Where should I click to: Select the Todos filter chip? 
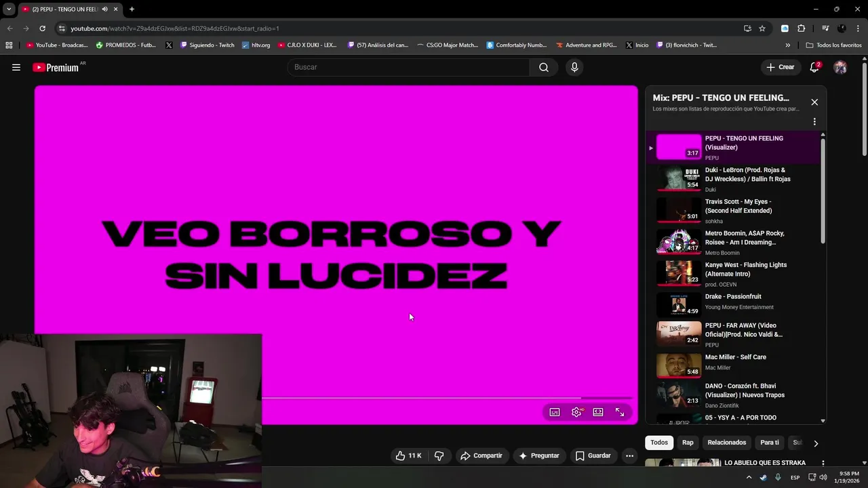(658, 443)
